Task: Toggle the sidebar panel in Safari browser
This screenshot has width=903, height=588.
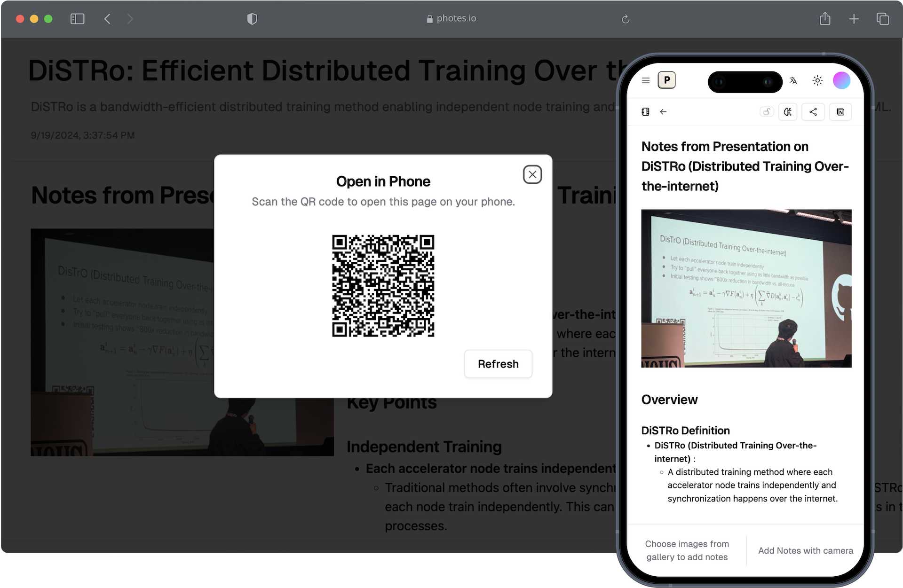Action: [78, 18]
